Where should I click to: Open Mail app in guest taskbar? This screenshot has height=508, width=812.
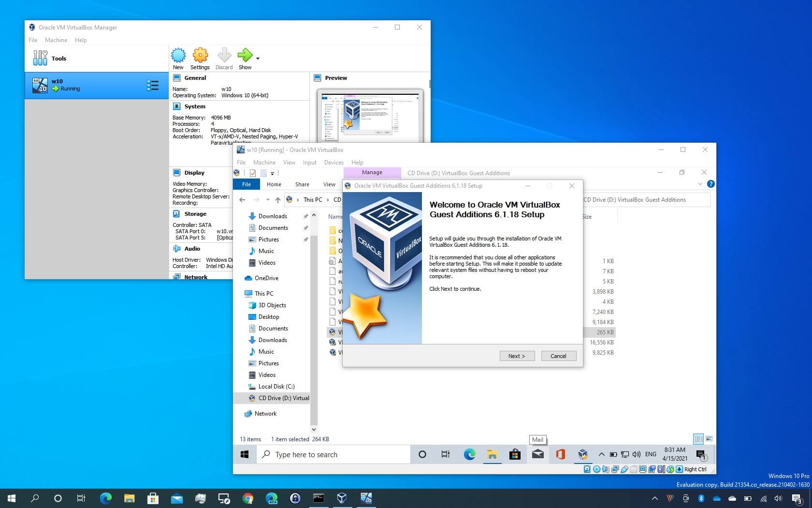tap(537, 454)
